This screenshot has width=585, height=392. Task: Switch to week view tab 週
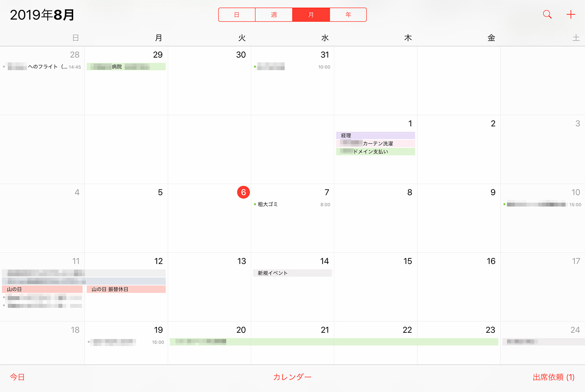point(274,15)
